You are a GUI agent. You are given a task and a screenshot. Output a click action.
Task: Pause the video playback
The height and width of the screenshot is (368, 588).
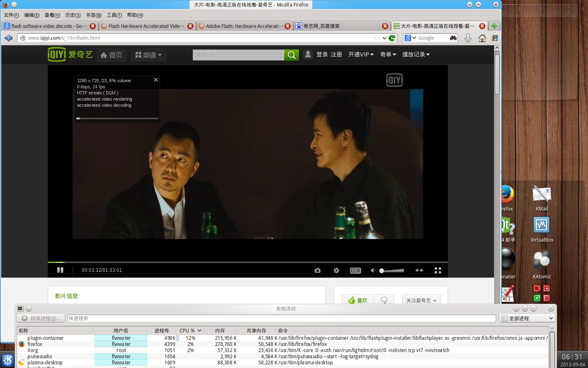(60, 270)
